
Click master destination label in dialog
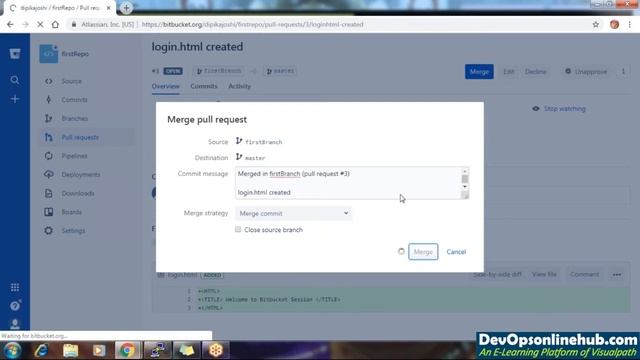tap(255, 158)
